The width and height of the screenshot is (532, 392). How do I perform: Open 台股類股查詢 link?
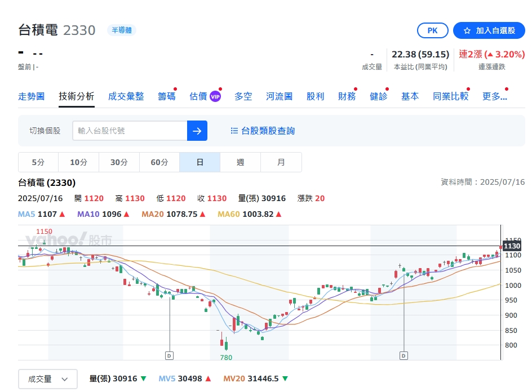[x=268, y=131]
